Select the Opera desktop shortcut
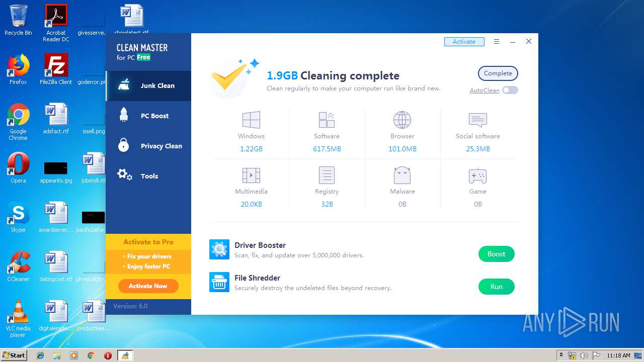 pyautogui.click(x=18, y=168)
